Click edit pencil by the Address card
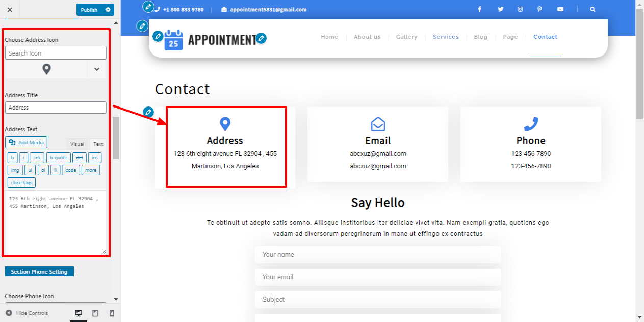Screen dimensions: 644x322 tap(148, 112)
